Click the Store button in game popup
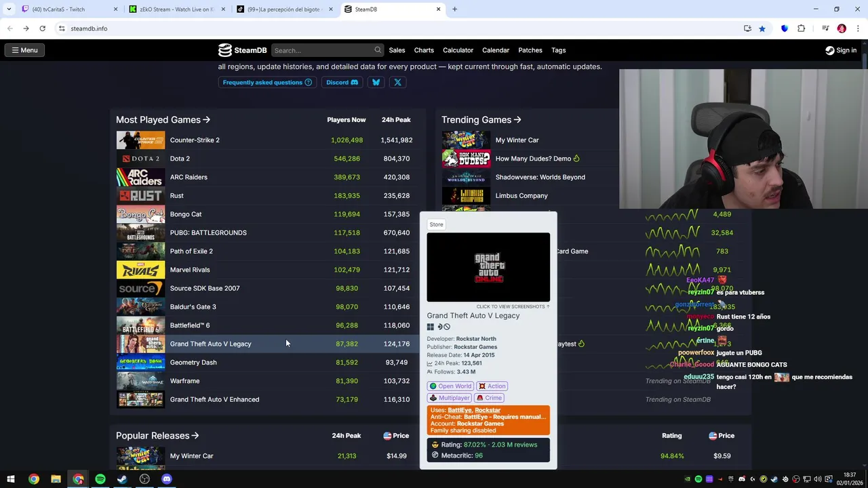The image size is (868, 488). [436, 224]
